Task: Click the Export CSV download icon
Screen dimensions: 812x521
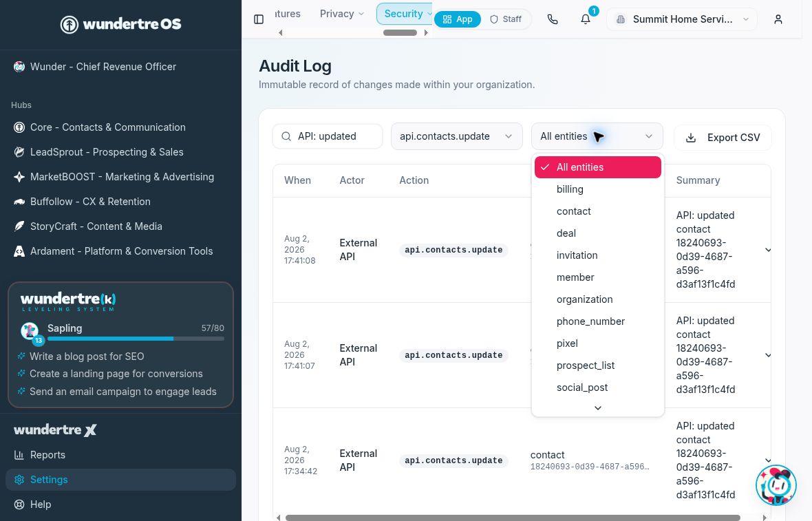Action: pyautogui.click(x=691, y=138)
